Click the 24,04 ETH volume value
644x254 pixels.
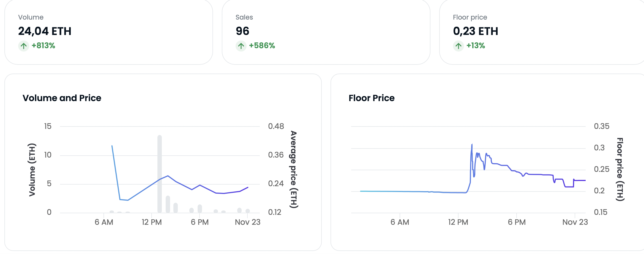coord(45,31)
